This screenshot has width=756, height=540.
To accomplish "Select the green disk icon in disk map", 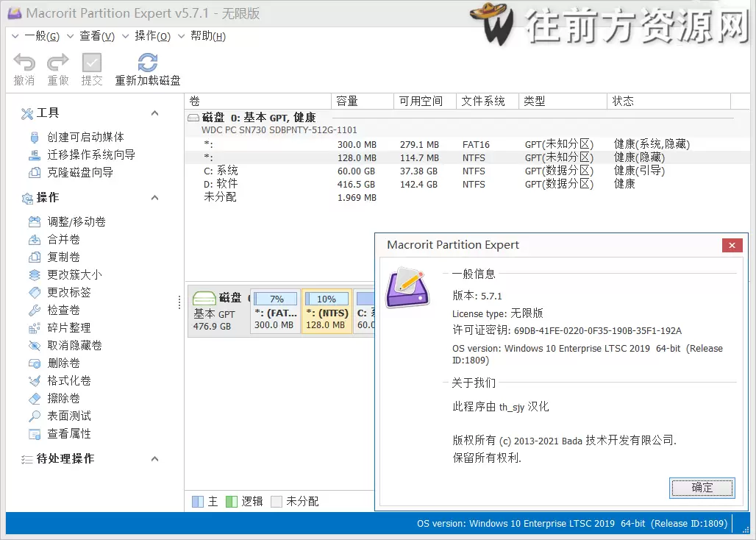I will (x=204, y=299).
